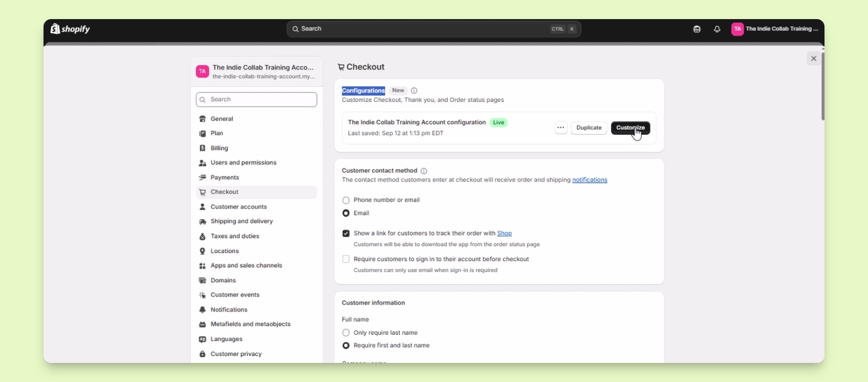
Task: Click the Notifications bell icon in the sidebar
Action: point(202,310)
